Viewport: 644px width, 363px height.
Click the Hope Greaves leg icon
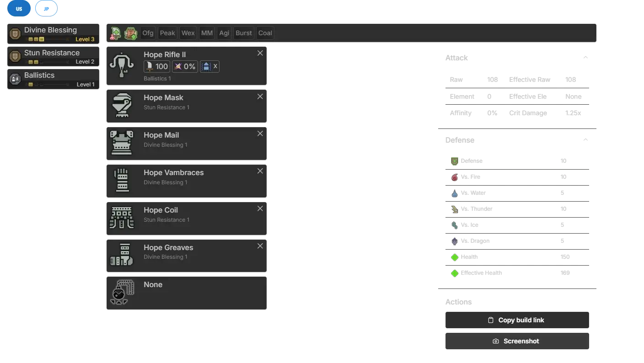tap(122, 255)
